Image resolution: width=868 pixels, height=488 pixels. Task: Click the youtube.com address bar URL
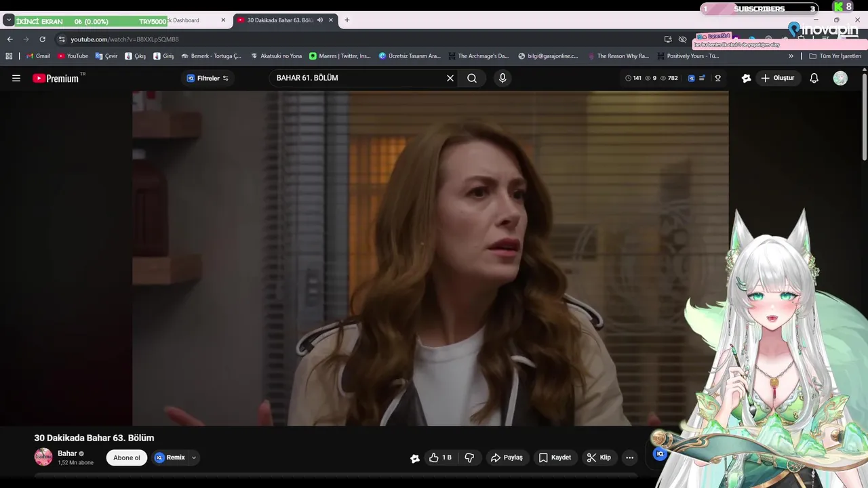125,39
